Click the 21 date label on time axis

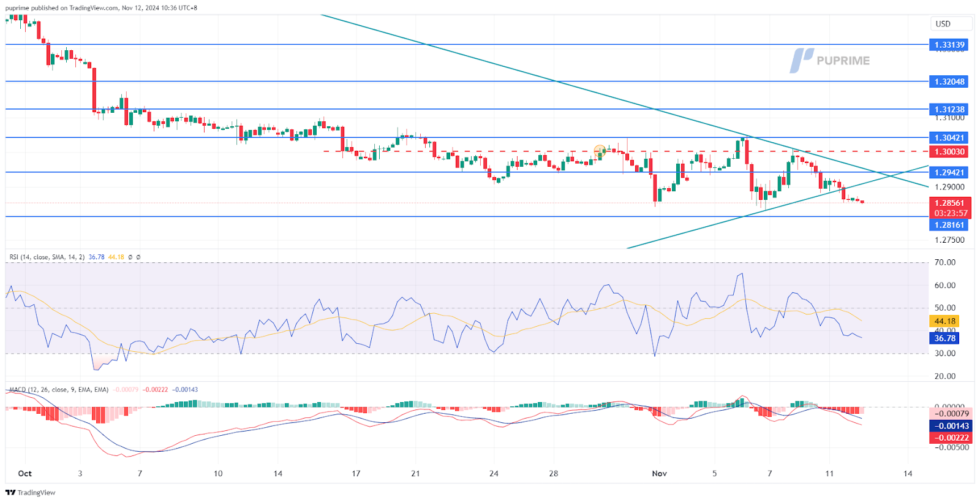pos(415,474)
